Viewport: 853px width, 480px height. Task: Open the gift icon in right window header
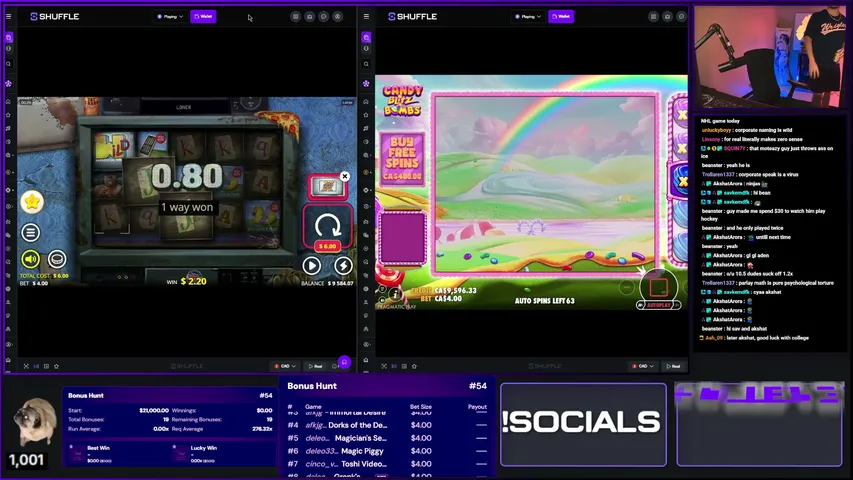pyautogui.click(x=667, y=16)
